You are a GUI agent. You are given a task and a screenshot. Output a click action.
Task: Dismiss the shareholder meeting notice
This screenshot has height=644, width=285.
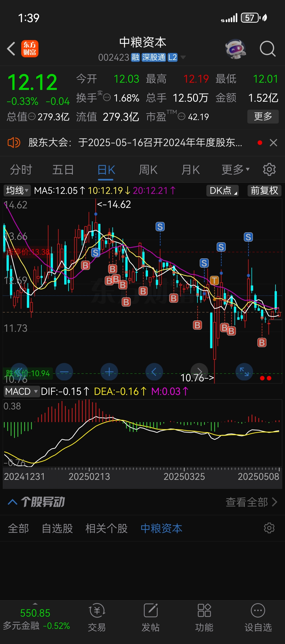273,143
